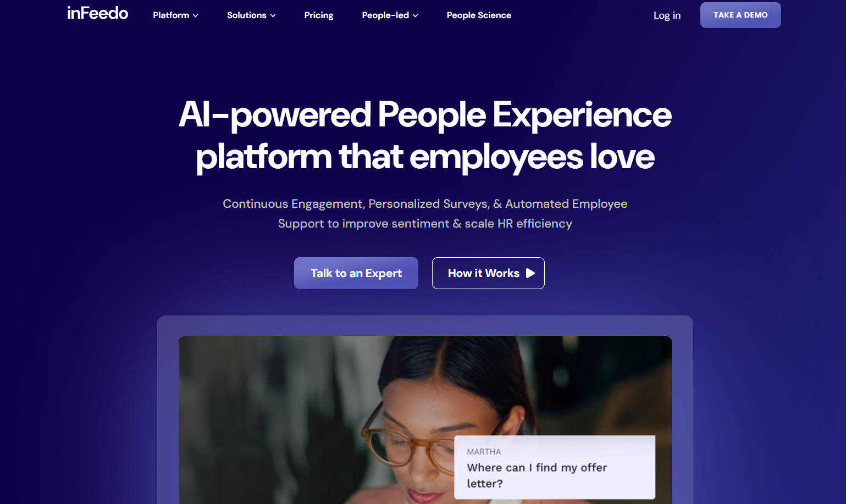Click the AI-powered People Experience headline

(425, 136)
